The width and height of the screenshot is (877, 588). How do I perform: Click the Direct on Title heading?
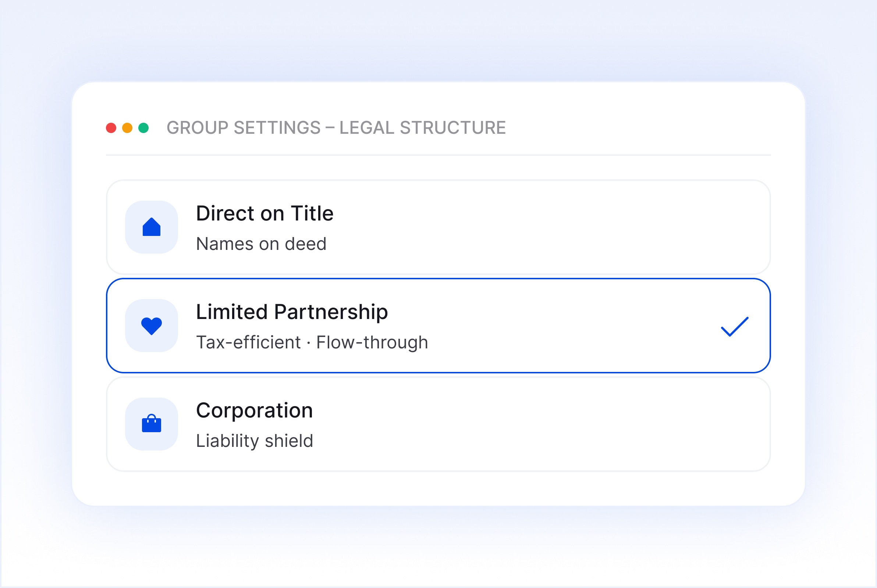coord(264,214)
